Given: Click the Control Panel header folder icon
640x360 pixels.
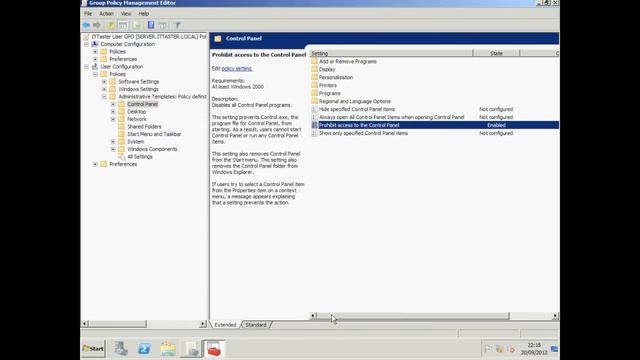Looking at the screenshot, I should pyautogui.click(x=218, y=38).
